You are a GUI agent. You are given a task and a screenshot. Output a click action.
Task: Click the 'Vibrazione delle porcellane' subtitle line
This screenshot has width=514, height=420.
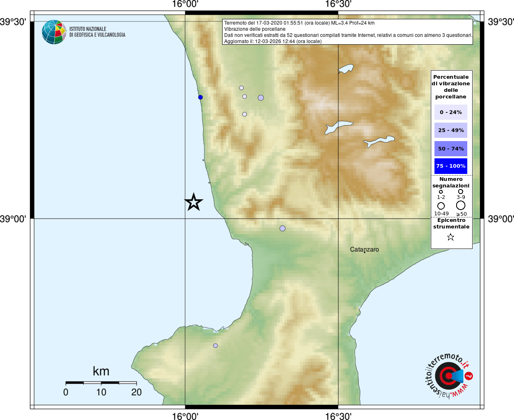click(255, 29)
